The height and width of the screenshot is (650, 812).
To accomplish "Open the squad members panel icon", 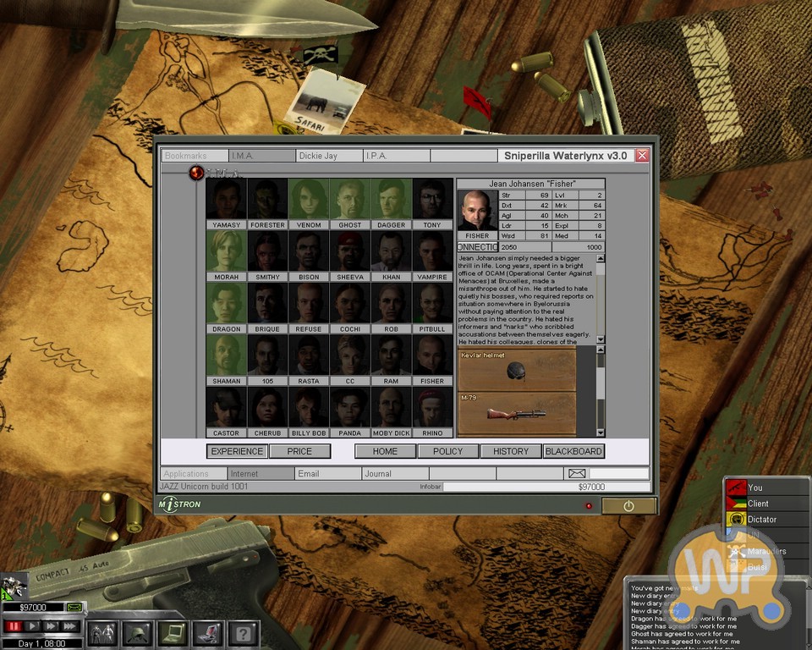I will 102,633.
